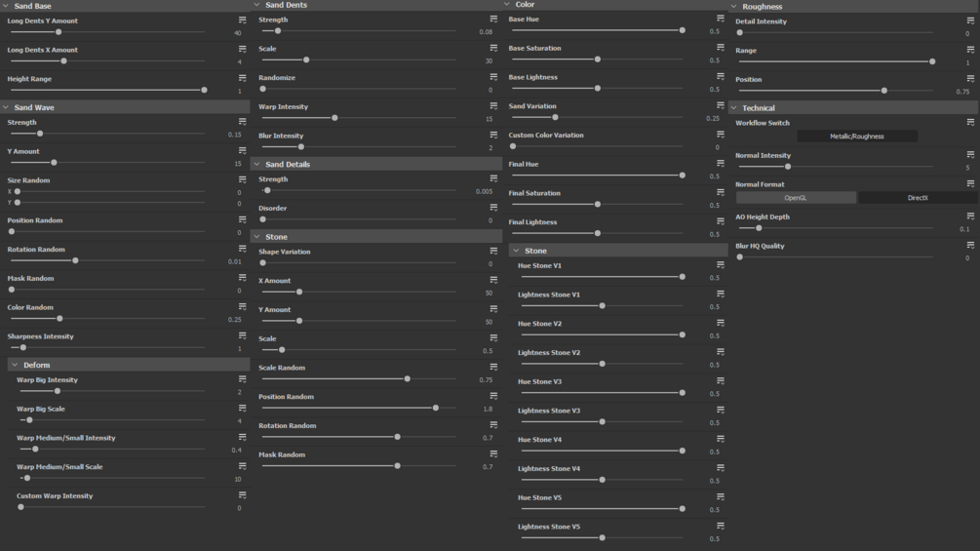Open preset menu icon for Long Dents Y Amount
This screenshot has height=551, width=980.
[x=243, y=20]
